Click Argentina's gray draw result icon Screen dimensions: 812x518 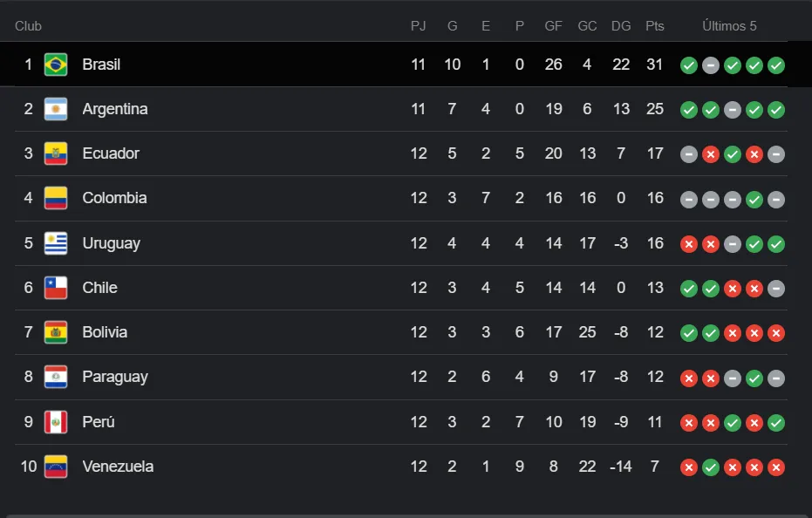click(733, 110)
